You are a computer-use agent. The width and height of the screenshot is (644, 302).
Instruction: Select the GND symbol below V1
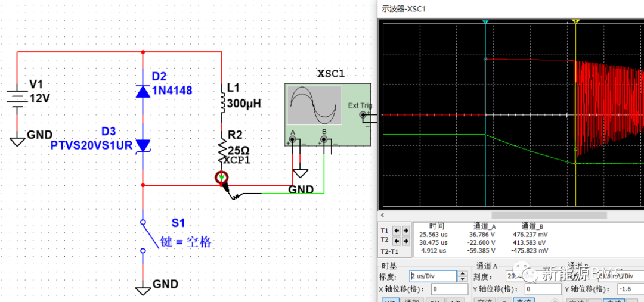(x=17, y=141)
